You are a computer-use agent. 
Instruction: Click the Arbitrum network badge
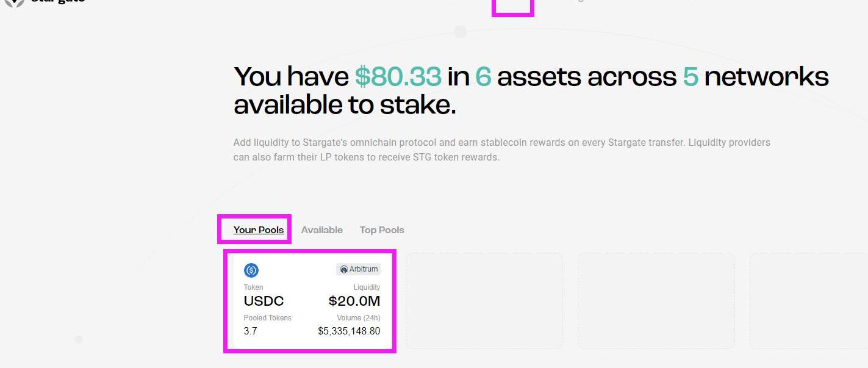(x=359, y=269)
